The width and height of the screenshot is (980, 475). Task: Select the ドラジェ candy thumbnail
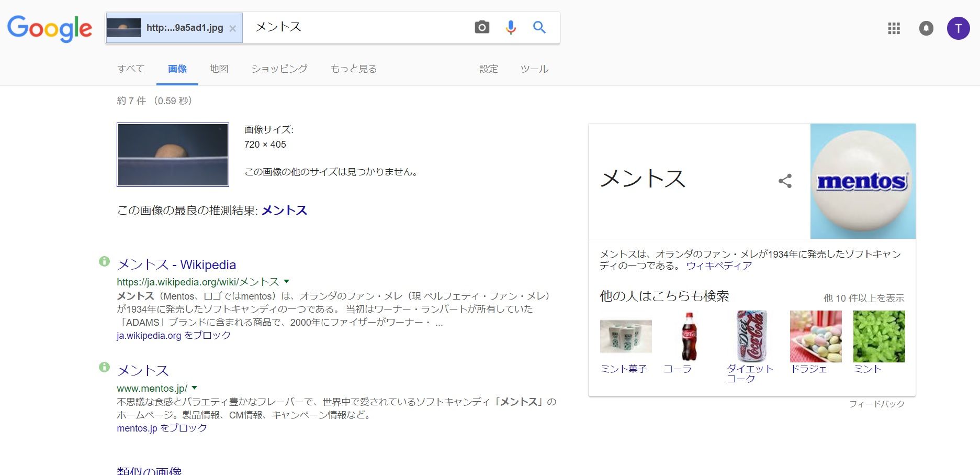tap(816, 336)
